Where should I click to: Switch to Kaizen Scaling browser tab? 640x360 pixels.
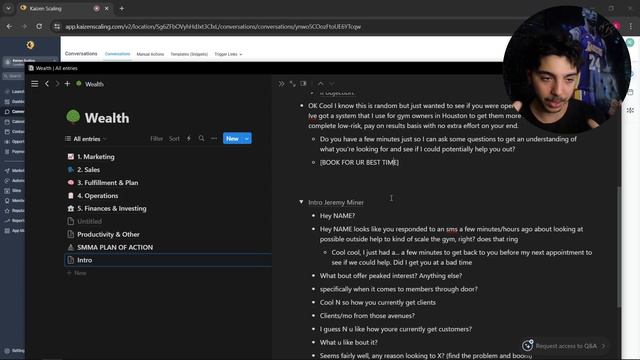[59, 8]
